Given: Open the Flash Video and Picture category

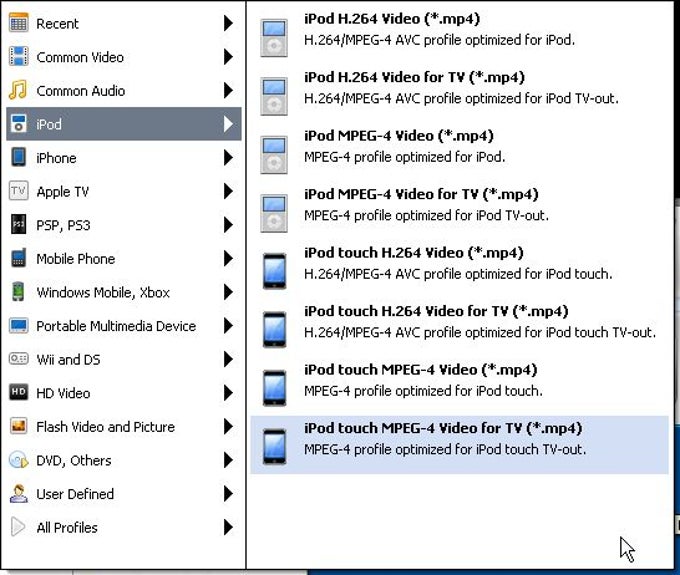Looking at the screenshot, I should coord(124,426).
